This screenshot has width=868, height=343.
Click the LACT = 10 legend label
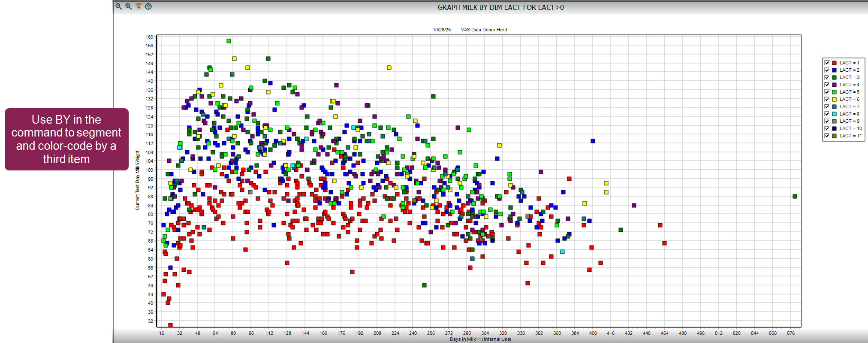(850, 128)
